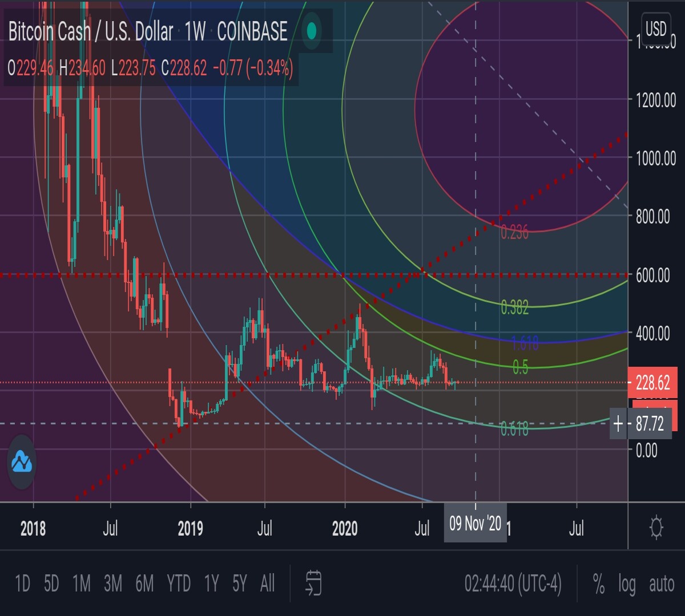Open chart settings gear icon

click(656, 527)
